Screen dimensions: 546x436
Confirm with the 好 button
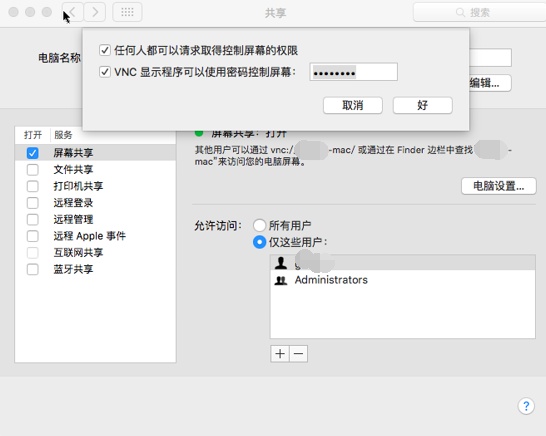pos(423,105)
